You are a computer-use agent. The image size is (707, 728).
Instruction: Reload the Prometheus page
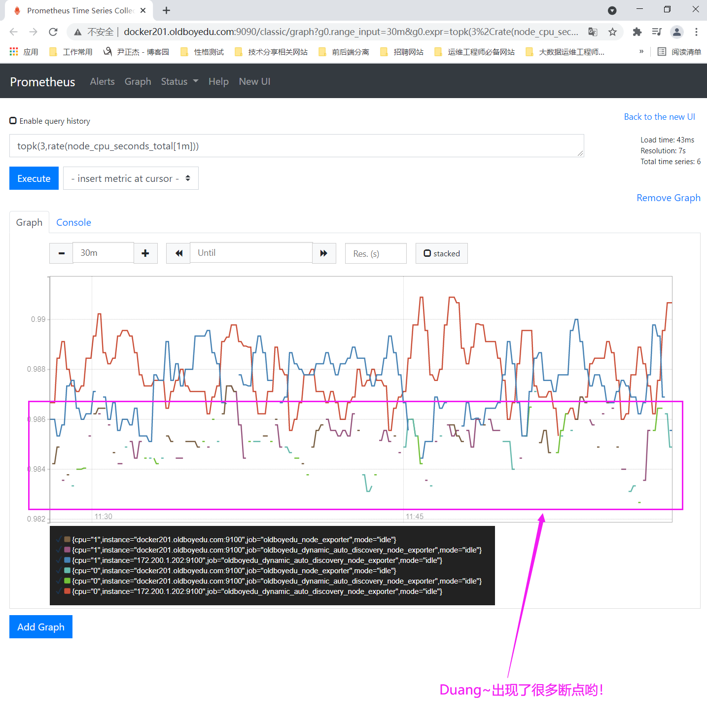53,32
